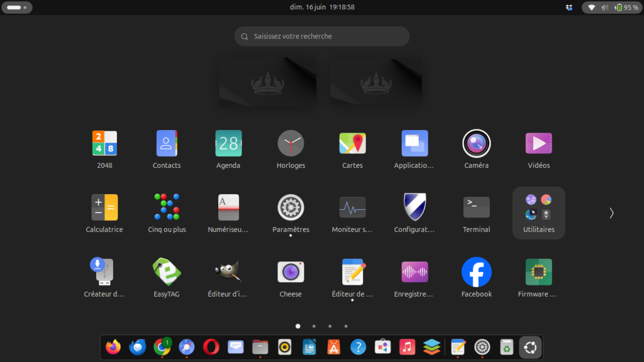Open the mail envelope app in dock

click(x=236, y=347)
